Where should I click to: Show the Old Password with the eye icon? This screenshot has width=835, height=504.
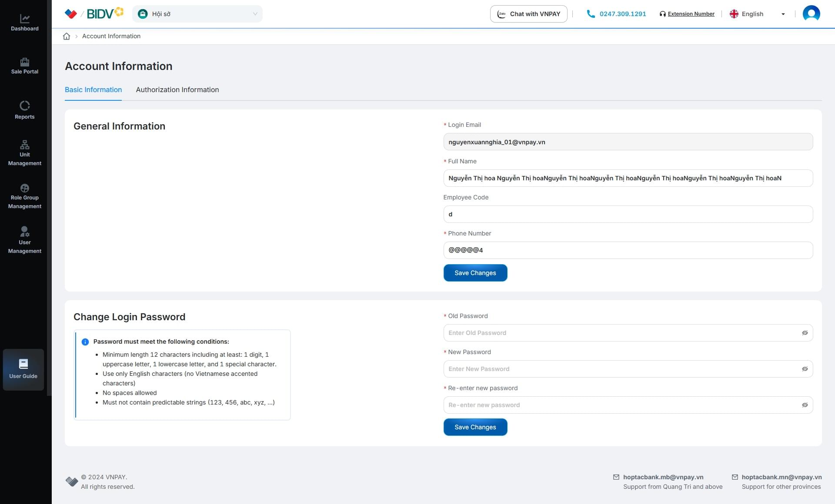[805, 333]
